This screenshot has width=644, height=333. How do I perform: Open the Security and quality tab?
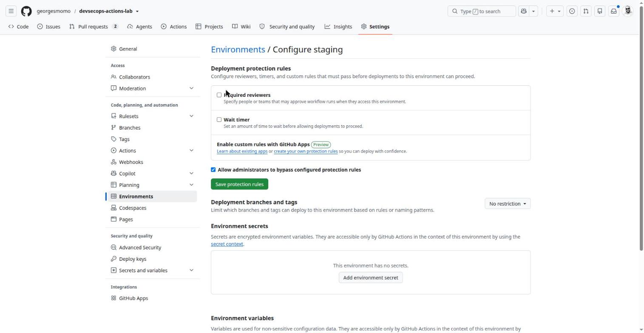(287, 26)
